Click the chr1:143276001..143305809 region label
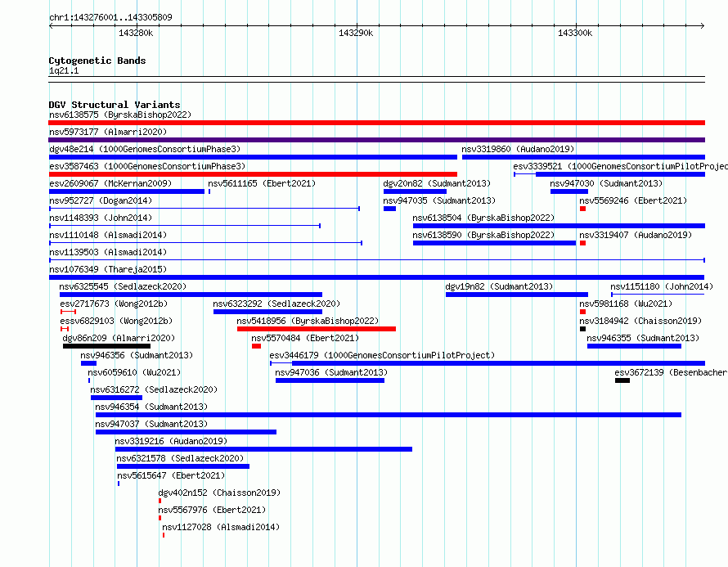 (110, 17)
